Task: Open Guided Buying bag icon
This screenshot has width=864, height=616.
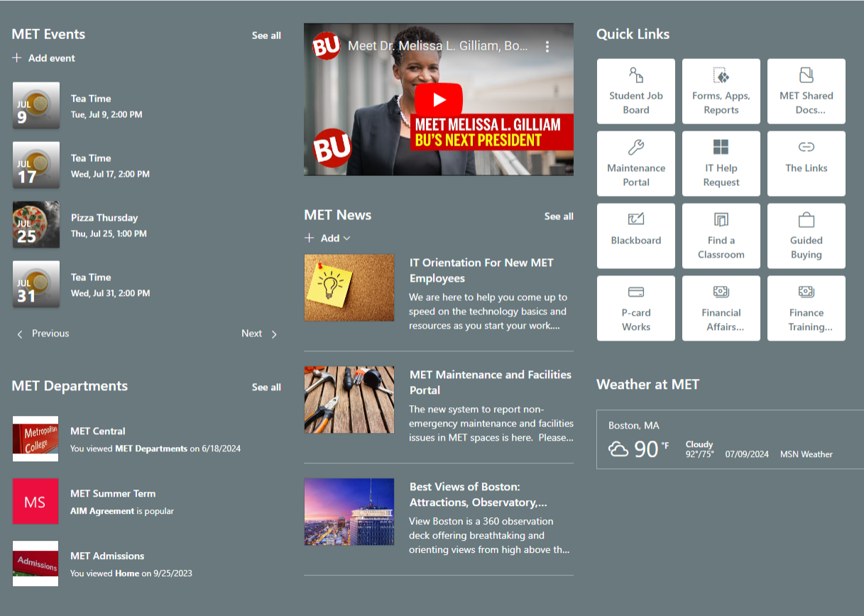Action: [x=806, y=220]
